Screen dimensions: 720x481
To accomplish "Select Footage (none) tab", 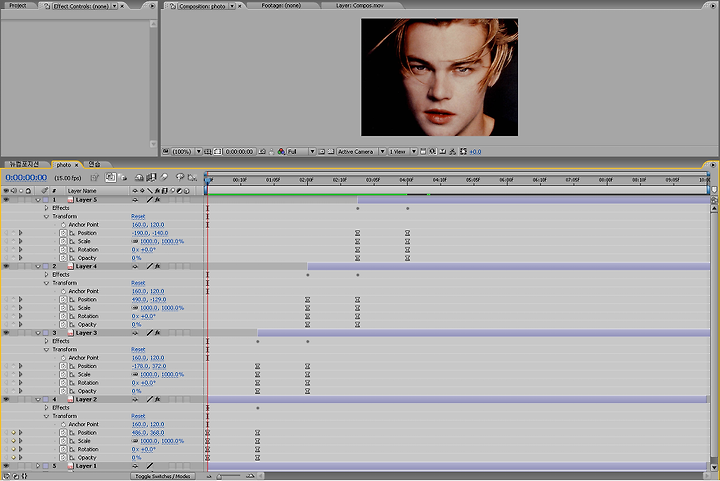I will pyautogui.click(x=281, y=6).
